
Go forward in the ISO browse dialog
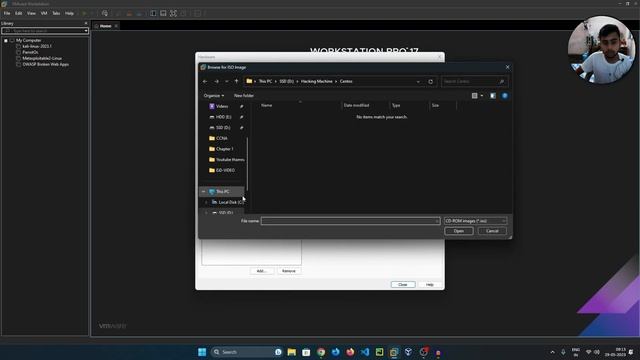pos(216,81)
